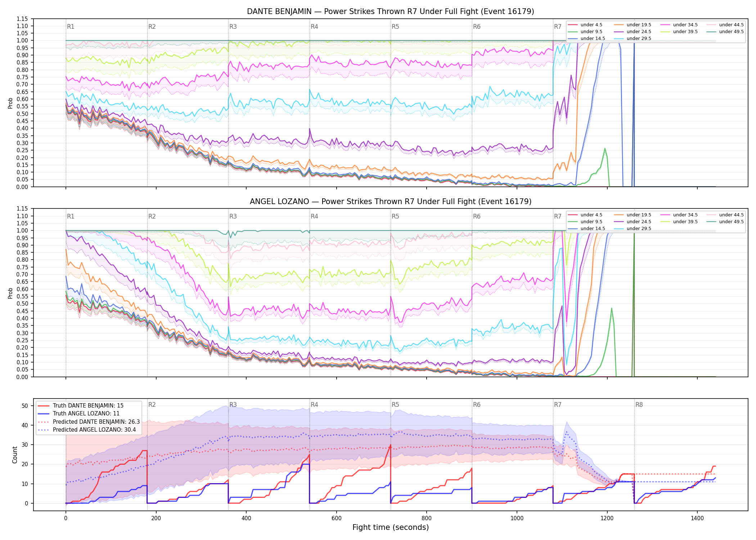Click the 50 tick label on the Count axis
The height and width of the screenshot is (540, 756).
tap(25, 406)
